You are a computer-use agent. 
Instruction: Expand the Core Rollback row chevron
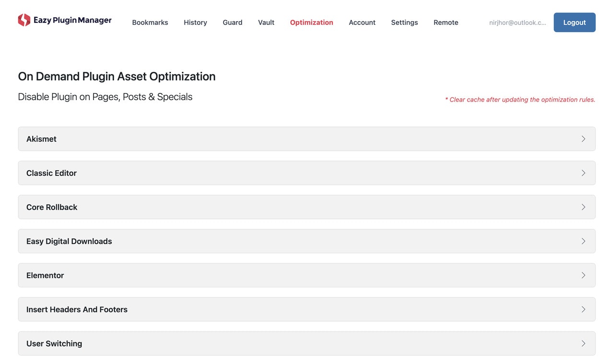584,207
